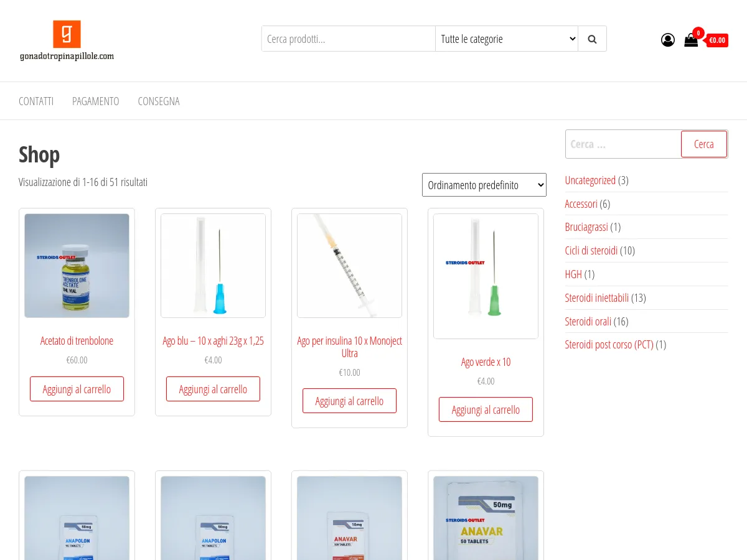Open the user account icon

(668, 40)
